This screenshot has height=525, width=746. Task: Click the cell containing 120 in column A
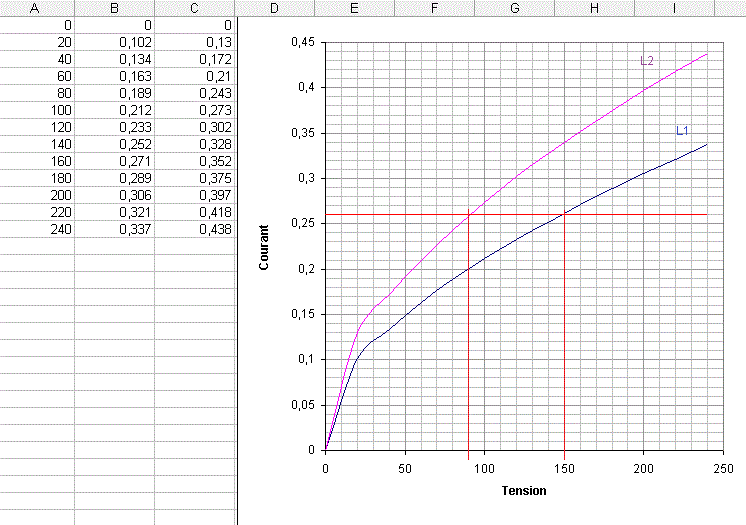click(37, 127)
